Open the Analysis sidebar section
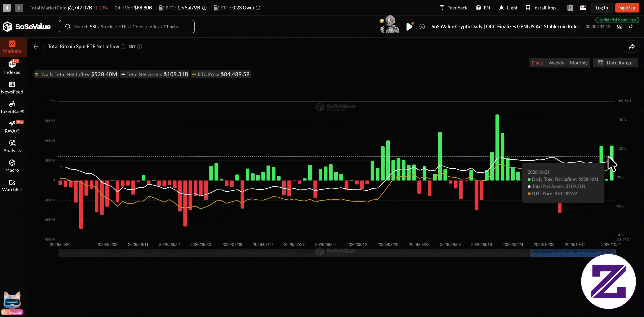 click(12, 146)
